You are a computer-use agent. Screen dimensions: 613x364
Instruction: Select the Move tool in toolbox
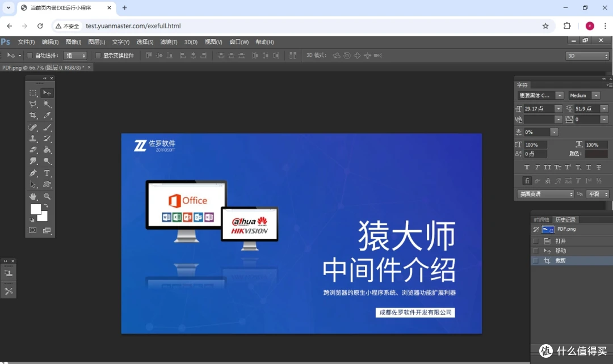[47, 93]
